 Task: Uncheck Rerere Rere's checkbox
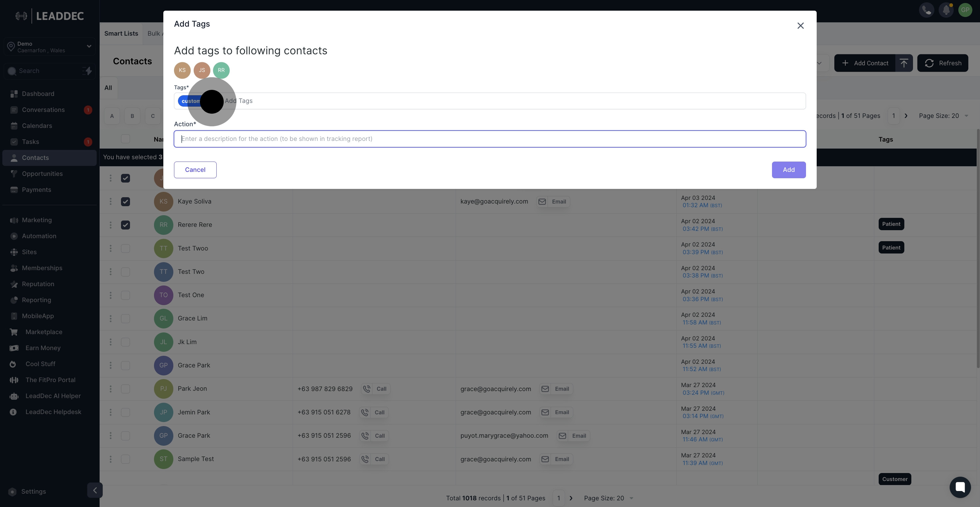point(125,225)
